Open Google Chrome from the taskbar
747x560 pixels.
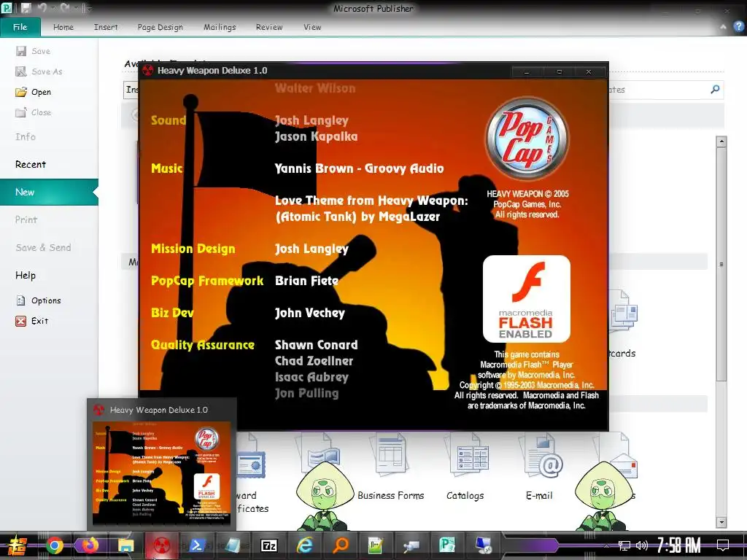(x=54, y=545)
